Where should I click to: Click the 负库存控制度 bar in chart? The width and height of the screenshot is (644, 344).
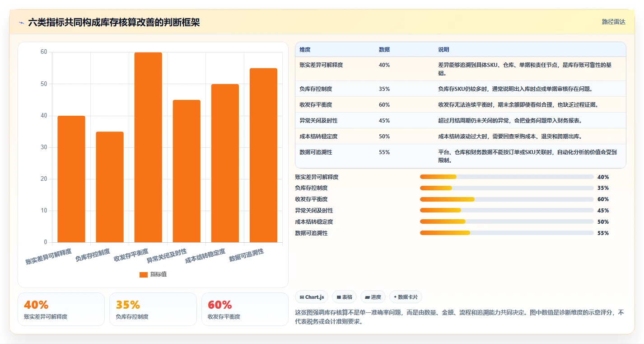[x=110, y=187]
